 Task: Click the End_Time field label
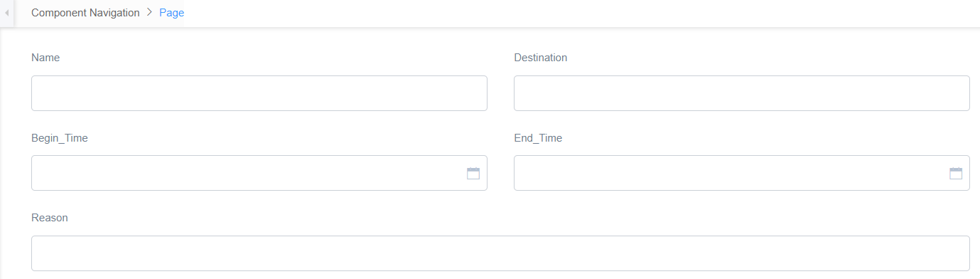click(x=538, y=138)
